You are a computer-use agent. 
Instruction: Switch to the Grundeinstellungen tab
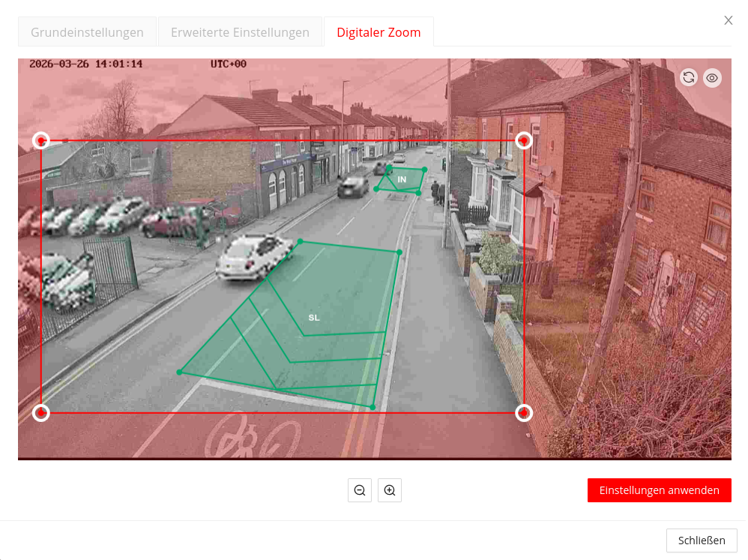(87, 32)
